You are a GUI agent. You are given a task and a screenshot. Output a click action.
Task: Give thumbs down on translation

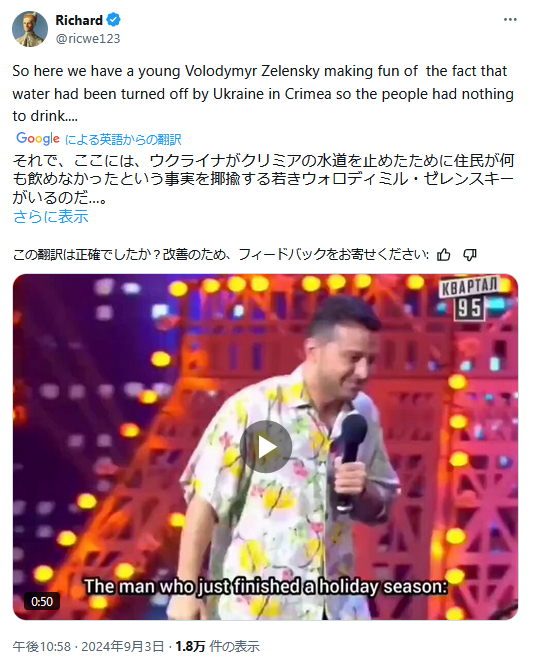coord(469,255)
